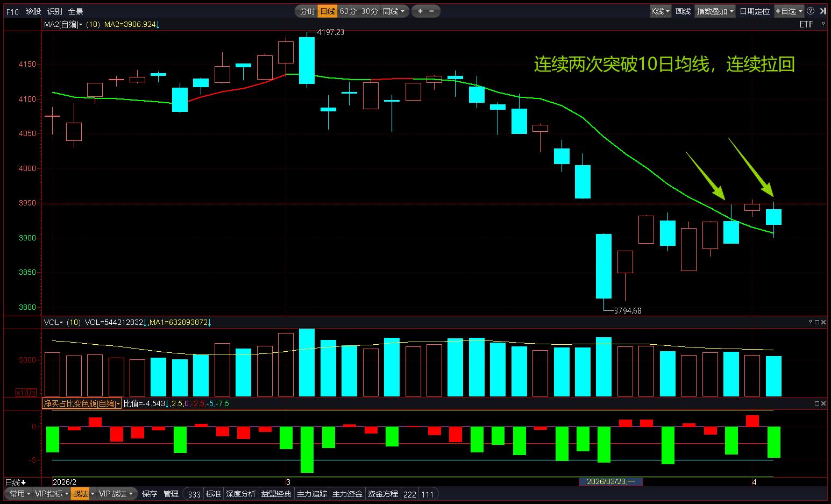Screen dimensions: 831x504
Task: Click the 2026/03/23 date marker on timeline
Action: [610, 481]
